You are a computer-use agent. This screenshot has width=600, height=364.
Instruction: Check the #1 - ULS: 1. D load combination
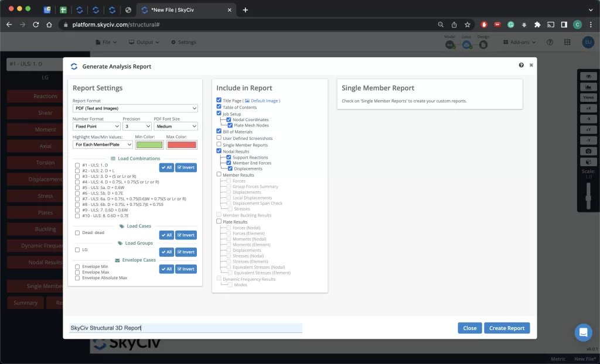[77, 165]
